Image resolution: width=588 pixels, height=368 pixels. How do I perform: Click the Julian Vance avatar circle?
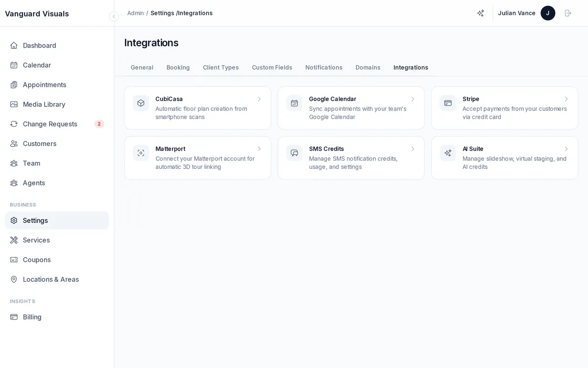coord(548,13)
